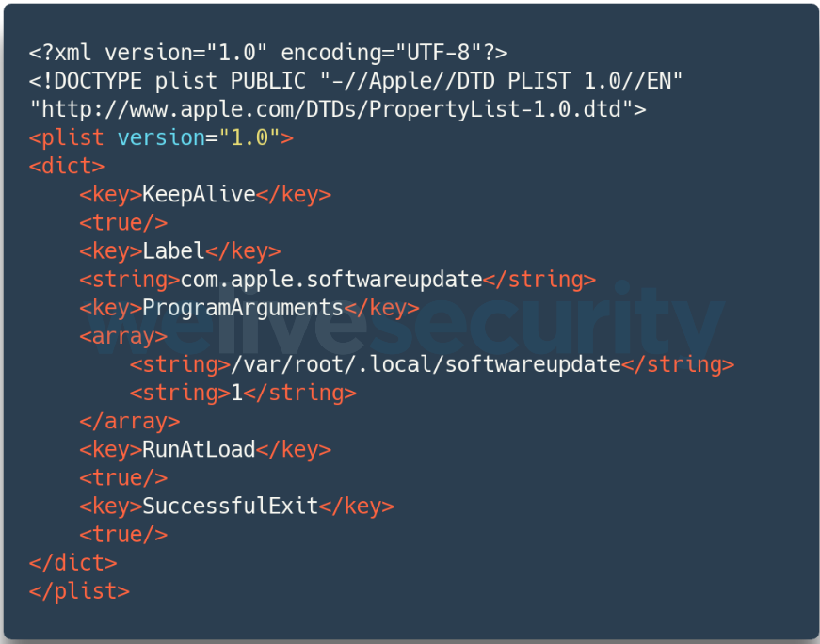Click the "1.0" value in plist tag
The width and height of the screenshot is (820, 644).
click(x=249, y=137)
